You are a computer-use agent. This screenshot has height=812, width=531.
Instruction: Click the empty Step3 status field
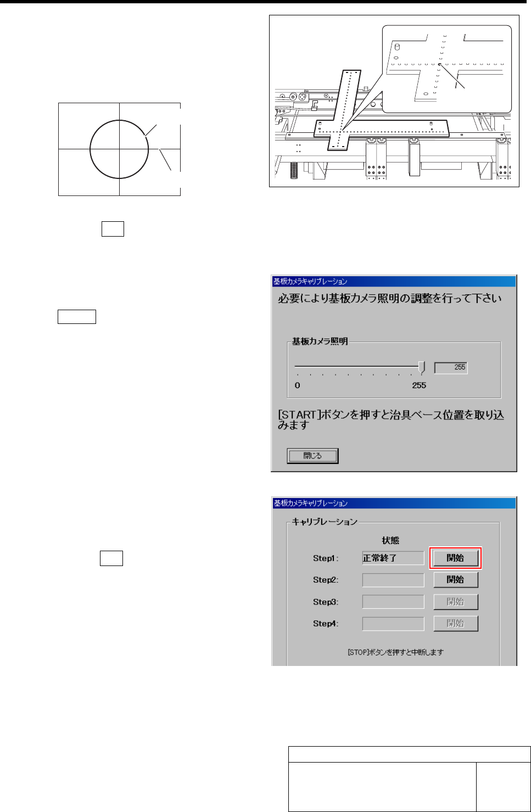coord(393,602)
